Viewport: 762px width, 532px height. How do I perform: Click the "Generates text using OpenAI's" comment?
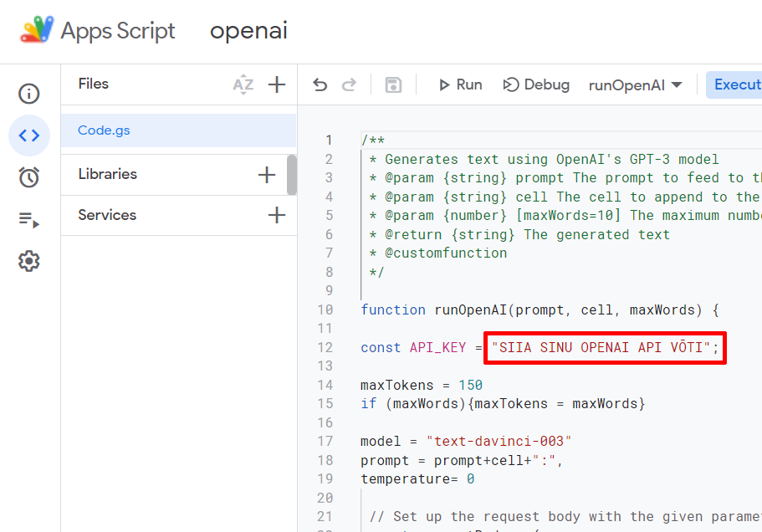pos(544,160)
